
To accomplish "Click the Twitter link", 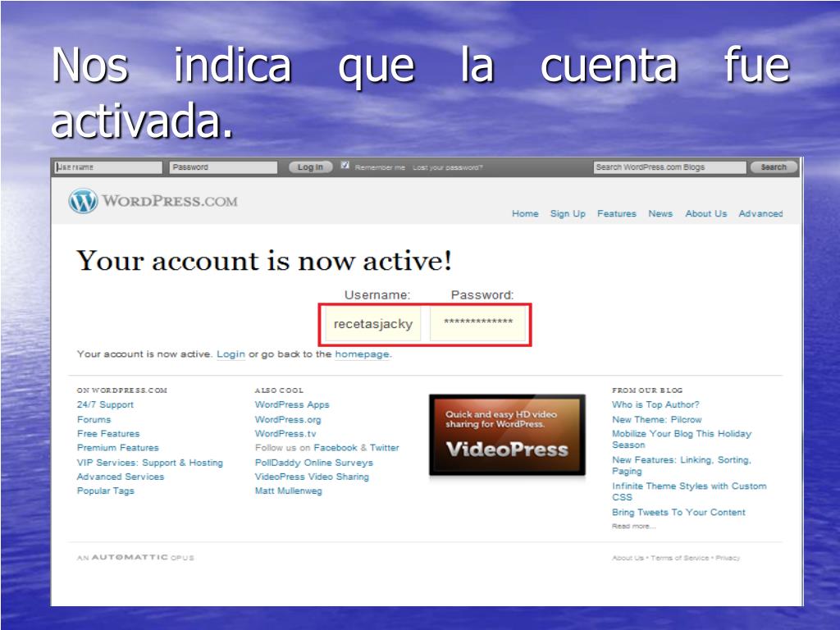I will tap(384, 447).
